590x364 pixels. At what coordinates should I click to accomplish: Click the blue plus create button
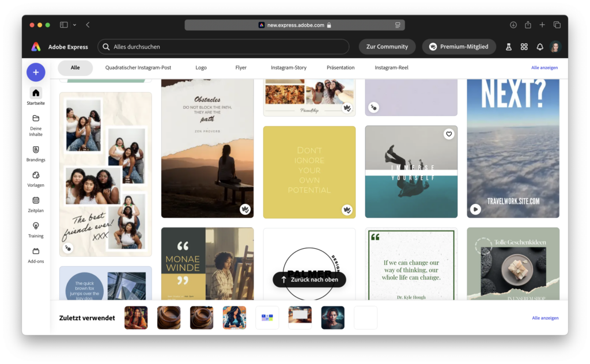point(36,72)
